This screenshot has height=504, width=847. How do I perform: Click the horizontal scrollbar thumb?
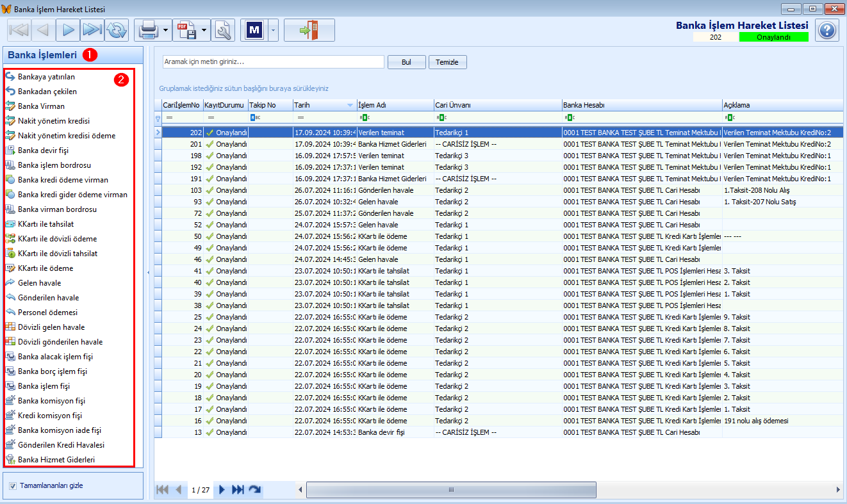[451, 490]
